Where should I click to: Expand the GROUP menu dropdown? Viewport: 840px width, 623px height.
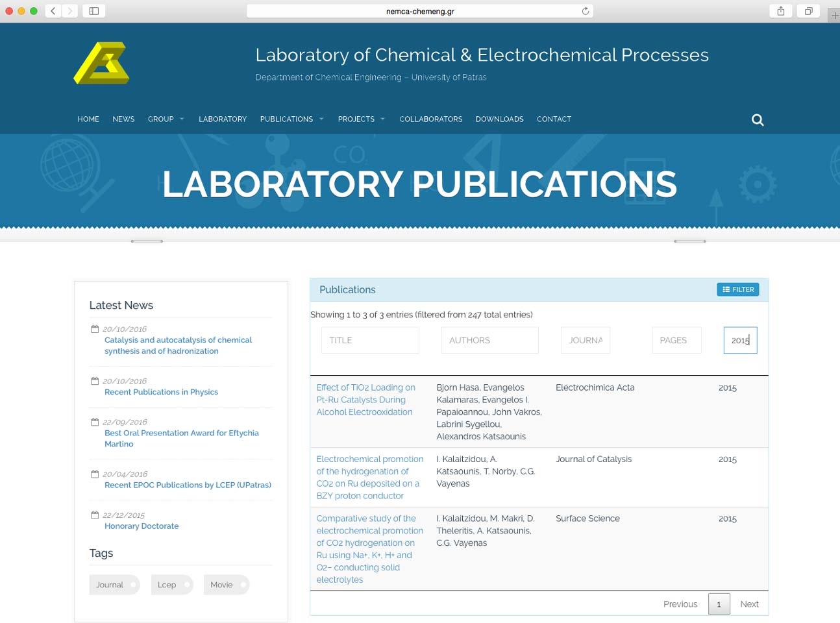click(x=166, y=119)
